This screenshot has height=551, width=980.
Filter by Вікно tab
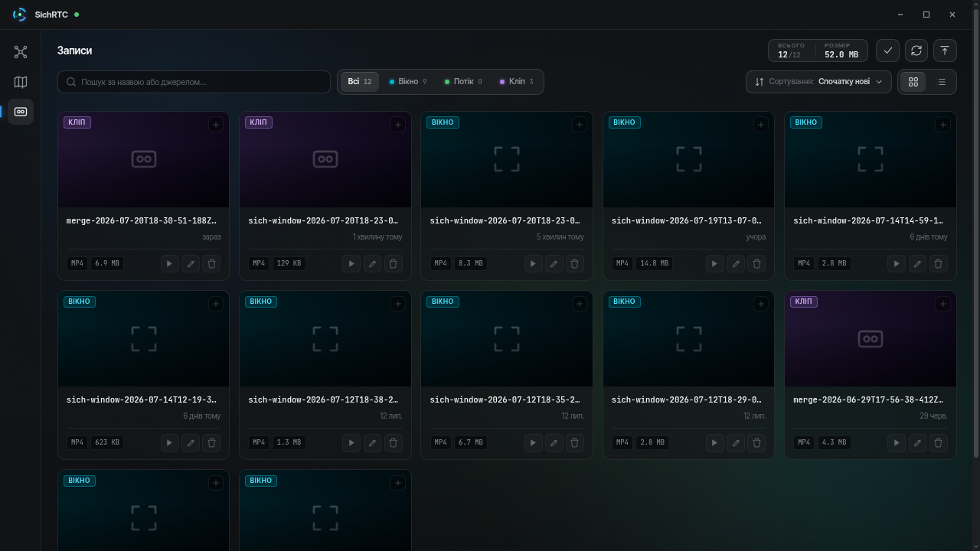(408, 82)
